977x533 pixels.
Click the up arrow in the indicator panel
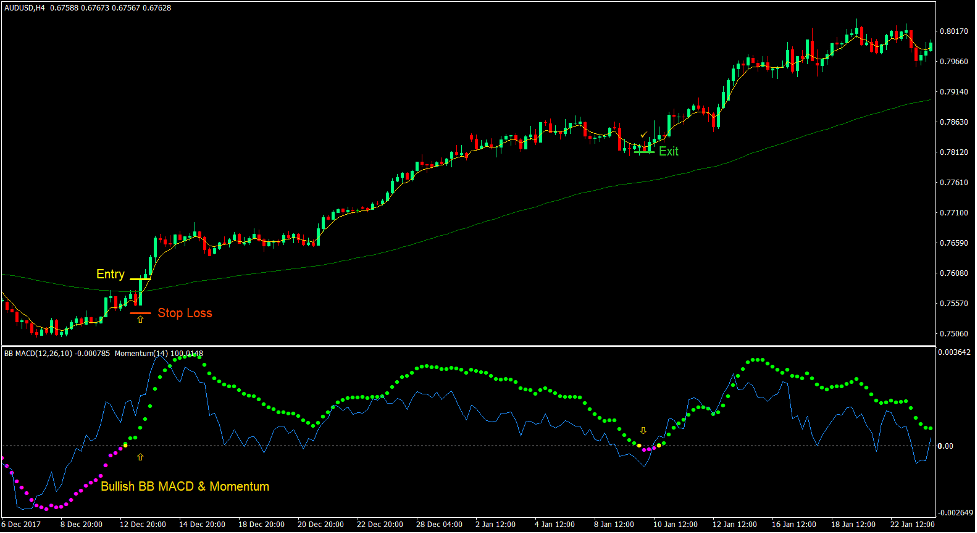tap(140, 456)
